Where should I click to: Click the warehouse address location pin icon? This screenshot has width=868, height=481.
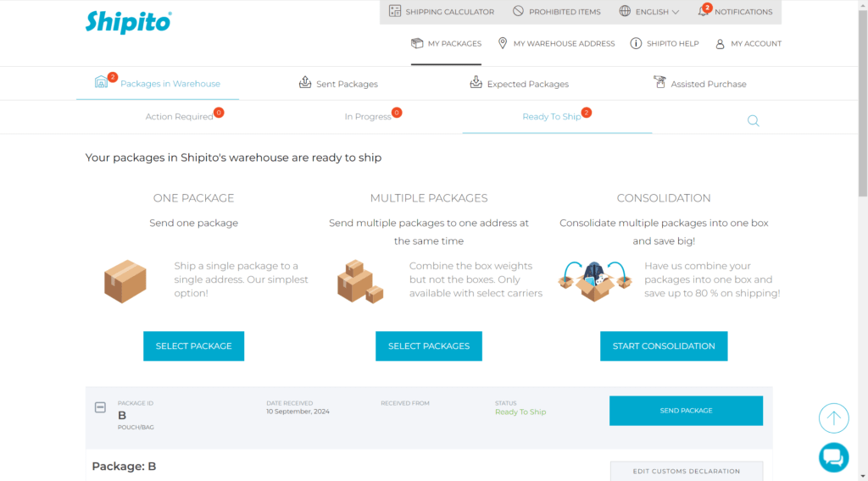point(503,43)
